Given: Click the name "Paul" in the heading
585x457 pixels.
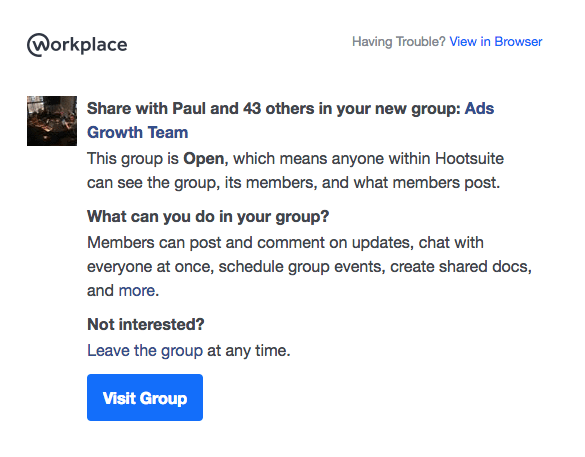Looking at the screenshot, I should (x=189, y=109).
